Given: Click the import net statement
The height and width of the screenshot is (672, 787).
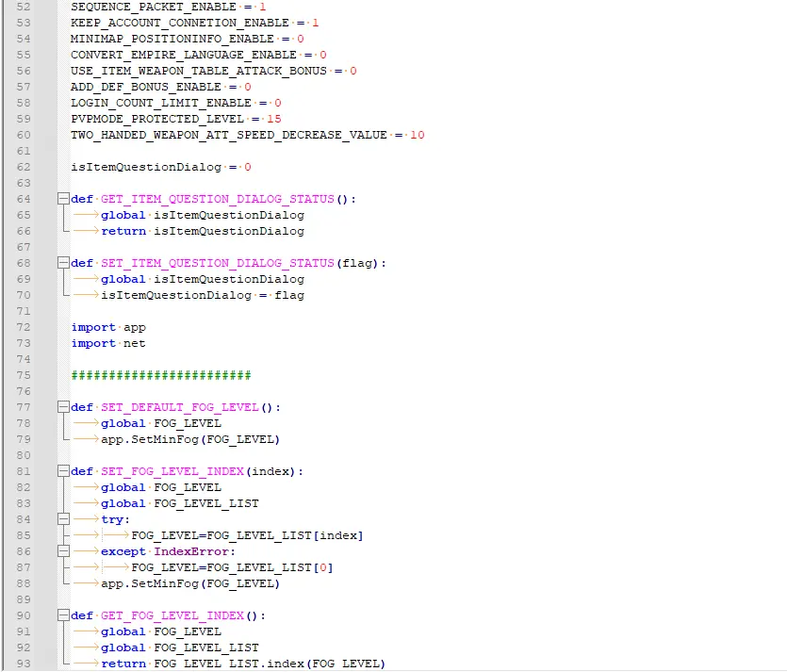Looking at the screenshot, I should [x=108, y=343].
